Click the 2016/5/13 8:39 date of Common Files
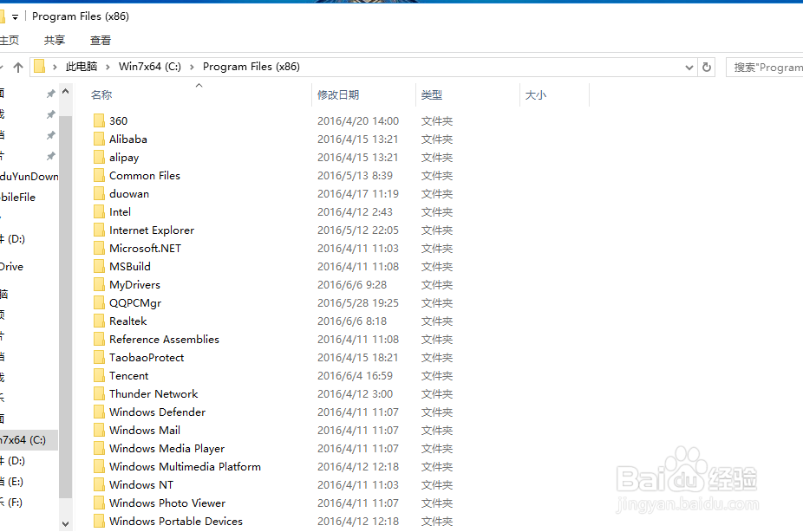This screenshot has height=532, width=803. pyautogui.click(x=355, y=176)
